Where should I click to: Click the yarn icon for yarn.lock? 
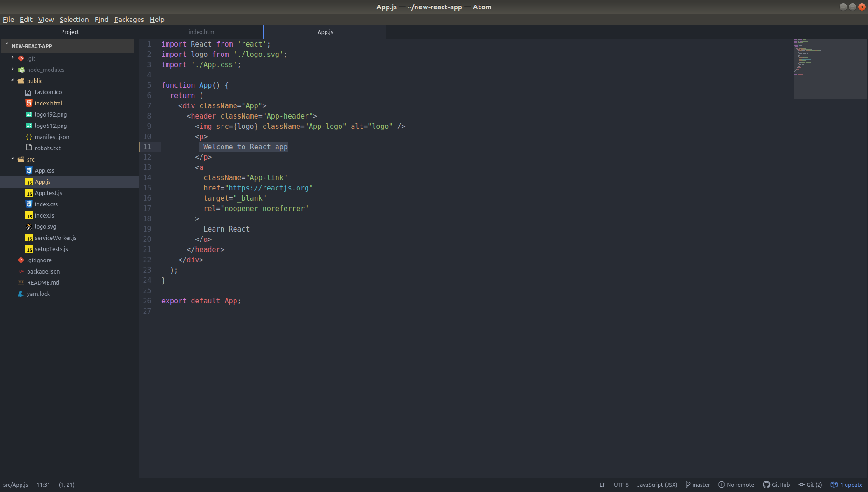(x=21, y=294)
